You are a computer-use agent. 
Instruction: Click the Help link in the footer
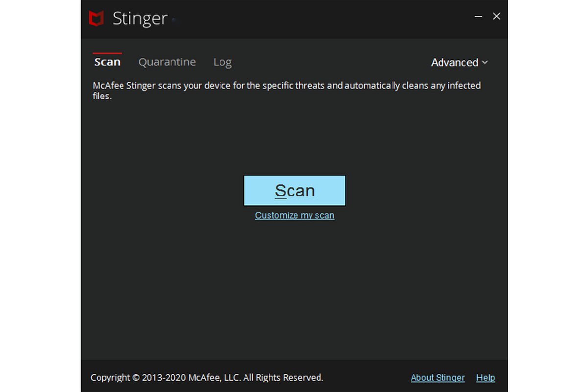(485, 378)
